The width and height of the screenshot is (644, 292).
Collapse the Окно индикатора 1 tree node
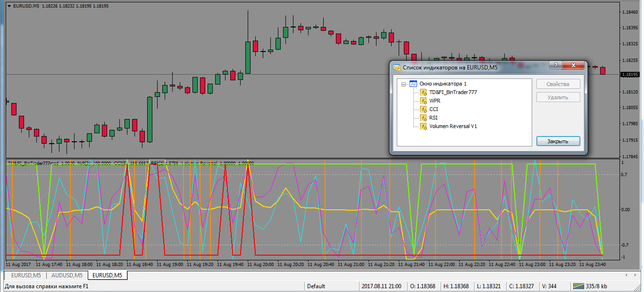click(403, 84)
